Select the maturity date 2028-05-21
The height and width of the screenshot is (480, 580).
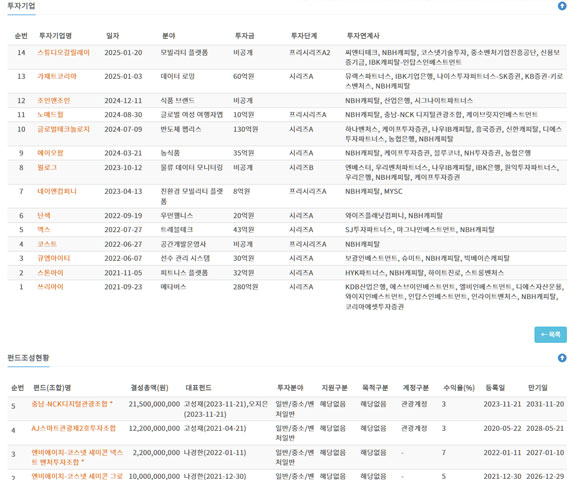[545, 428]
